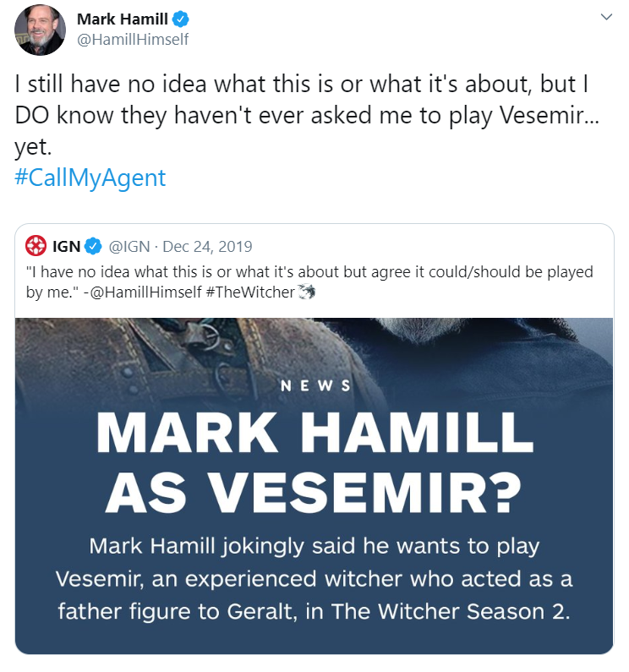Open the @IGN handle link
The height and width of the screenshot is (672, 629).
[129, 247]
